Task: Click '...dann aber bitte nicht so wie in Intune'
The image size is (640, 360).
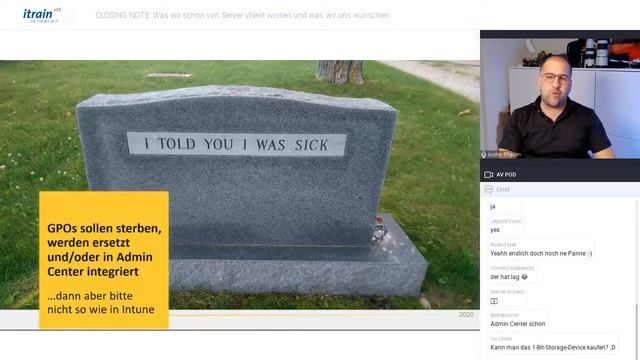Action: (101, 302)
